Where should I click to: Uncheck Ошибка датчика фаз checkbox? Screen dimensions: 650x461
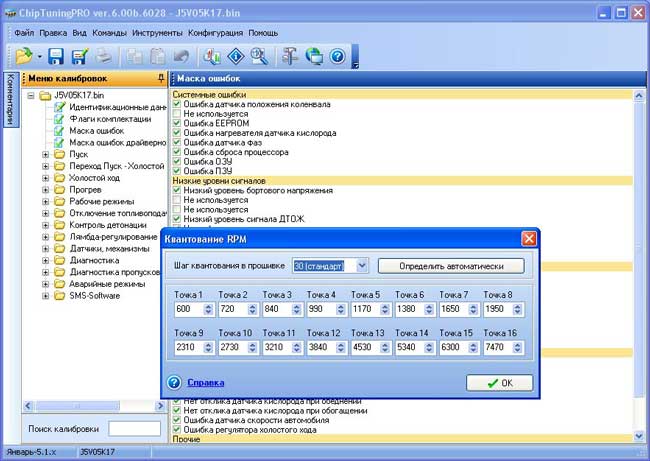[x=177, y=142]
